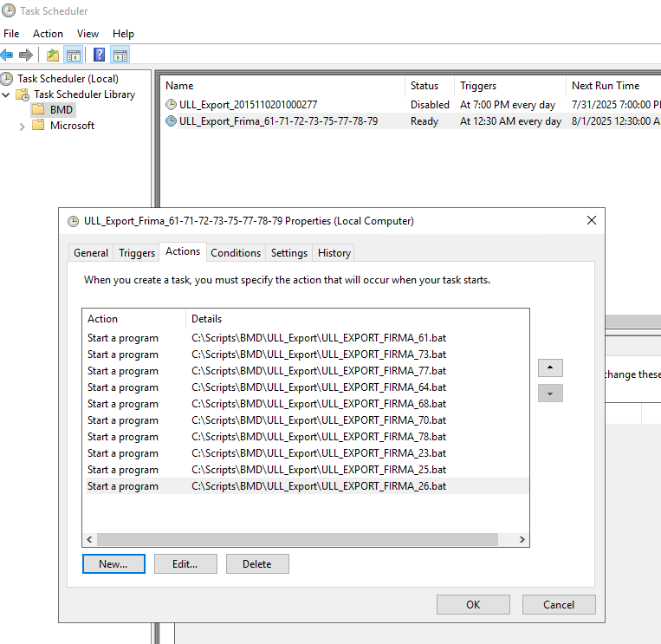Click the left arrow of horizontal scrollbar
Viewport: 661px width, 644px height.
click(89, 539)
